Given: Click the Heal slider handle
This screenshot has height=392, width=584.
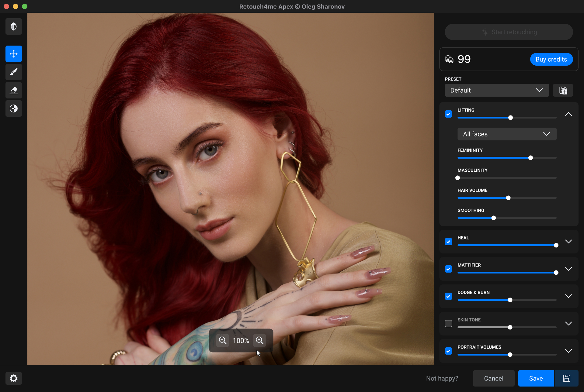Looking at the screenshot, I should (556, 245).
